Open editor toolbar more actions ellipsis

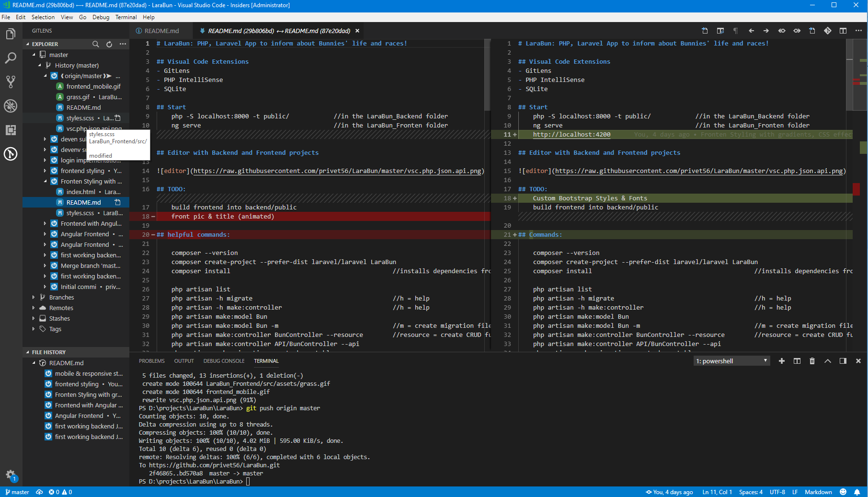point(858,31)
